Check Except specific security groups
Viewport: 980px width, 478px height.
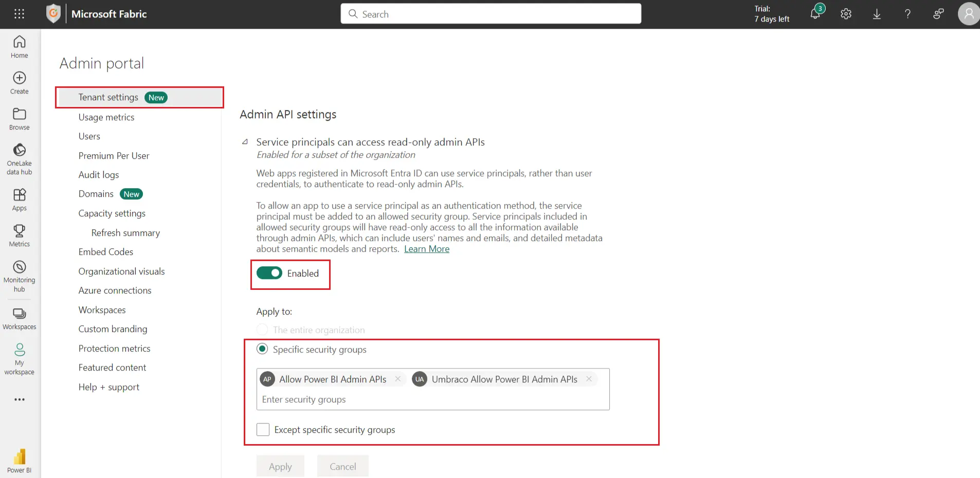(263, 429)
